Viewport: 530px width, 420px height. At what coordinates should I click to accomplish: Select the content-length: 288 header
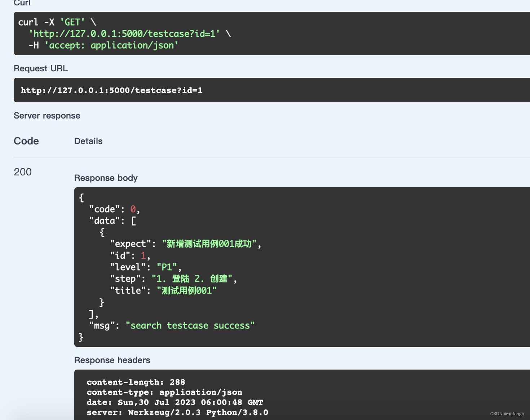(136, 382)
